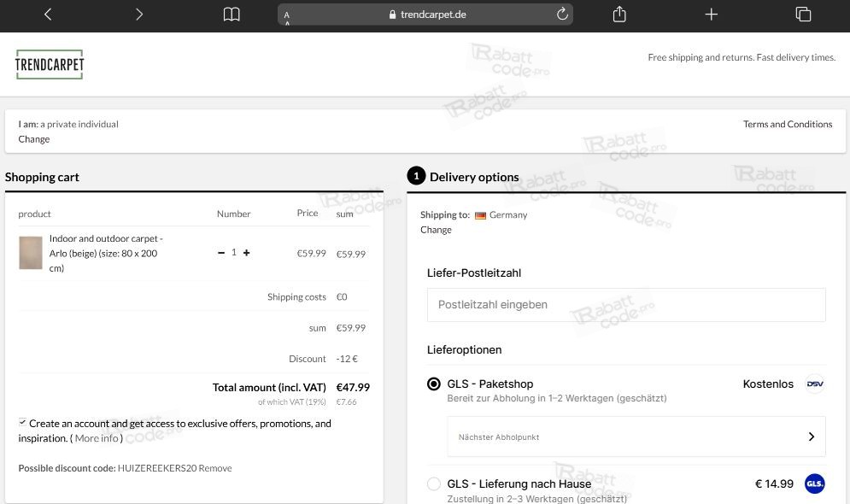Show all open tabs overview
The height and width of the screenshot is (504, 850).
point(803,14)
